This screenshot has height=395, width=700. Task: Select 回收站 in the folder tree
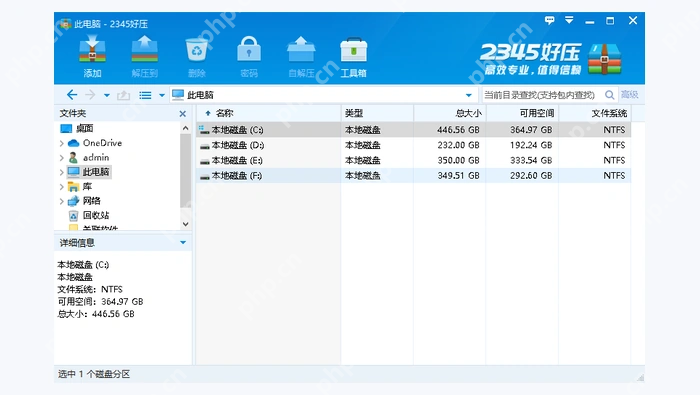pos(96,216)
